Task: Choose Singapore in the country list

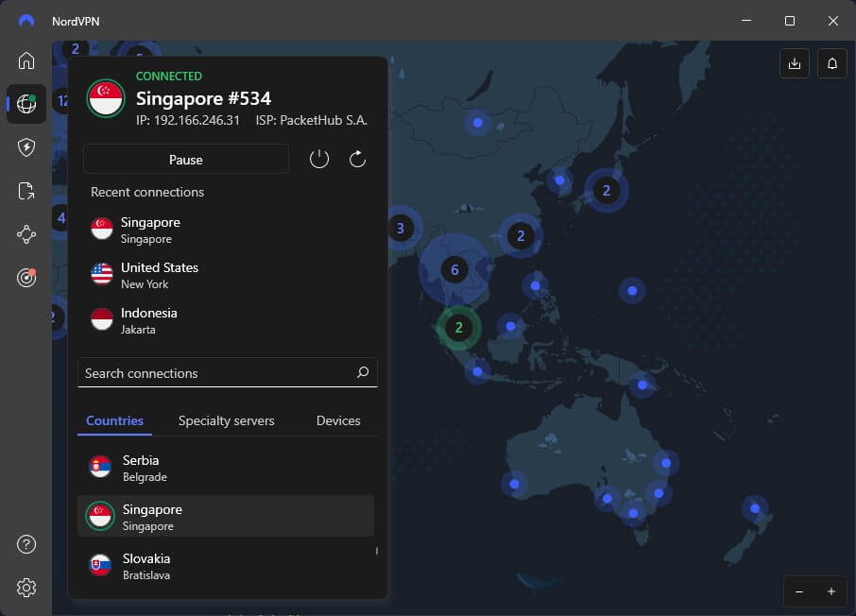Action: (226, 516)
